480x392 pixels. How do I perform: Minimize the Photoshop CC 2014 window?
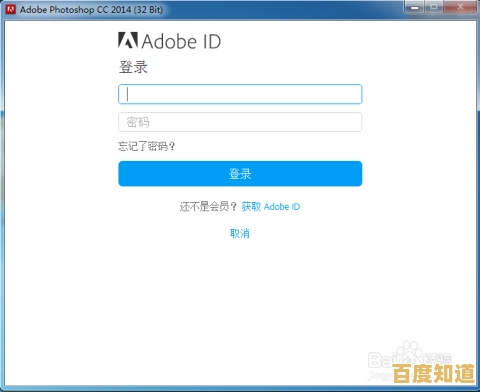pyautogui.click(x=414, y=7)
